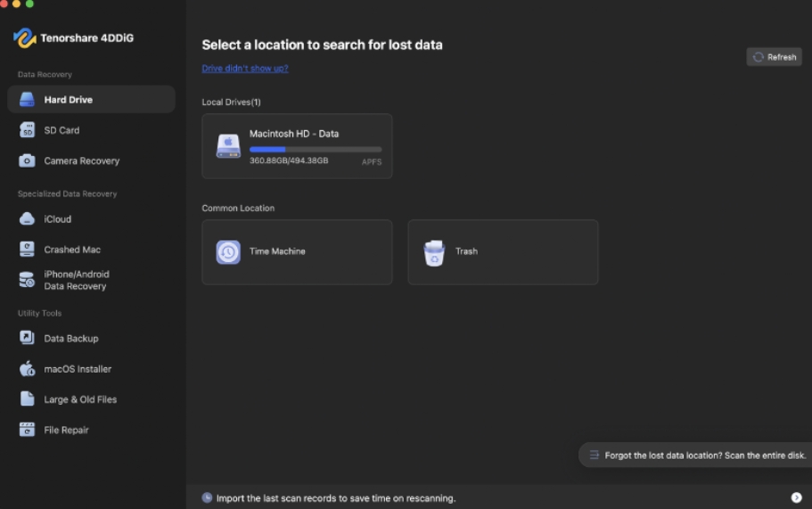812x509 pixels.
Task: Open iPhone/Android Data Recovery icon
Action: 27,280
